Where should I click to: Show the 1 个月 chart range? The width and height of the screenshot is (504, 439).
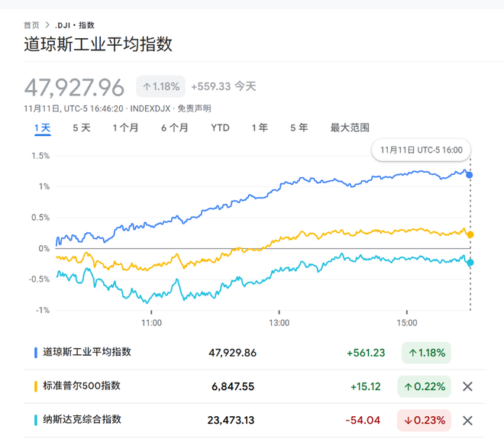tap(125, 128)
